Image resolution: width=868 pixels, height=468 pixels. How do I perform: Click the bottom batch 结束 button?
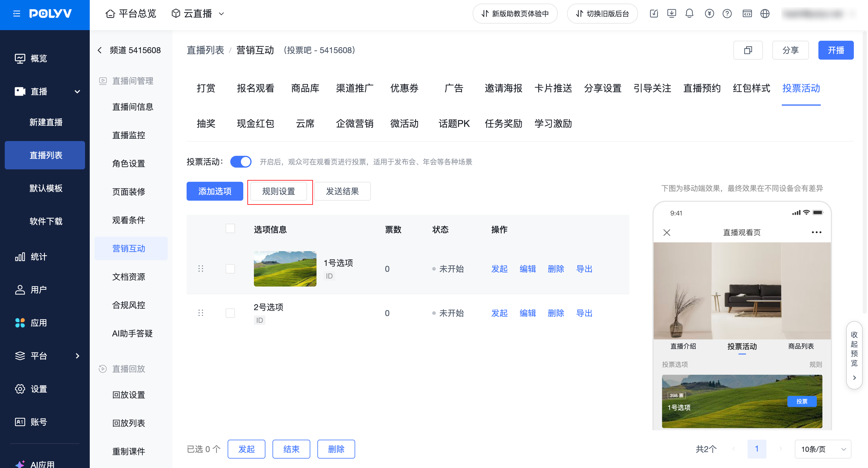click(x=291, y=449)
